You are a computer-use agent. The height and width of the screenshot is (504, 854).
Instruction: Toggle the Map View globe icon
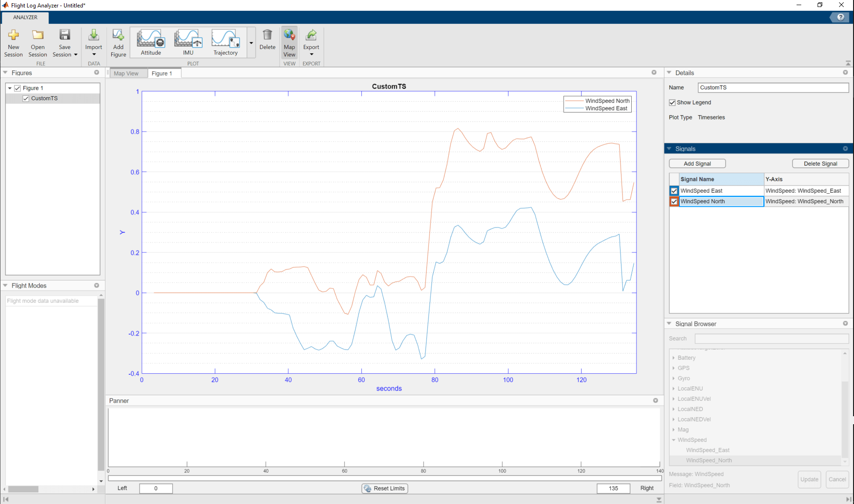[289, 35]
